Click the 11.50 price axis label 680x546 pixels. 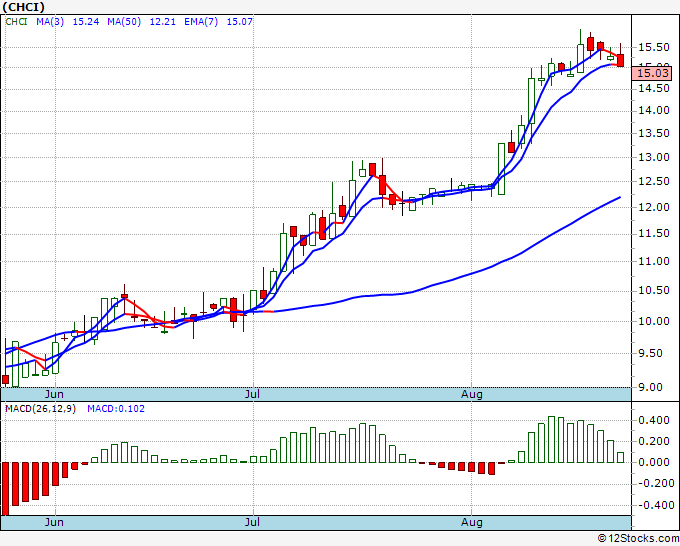pos(654,234)
